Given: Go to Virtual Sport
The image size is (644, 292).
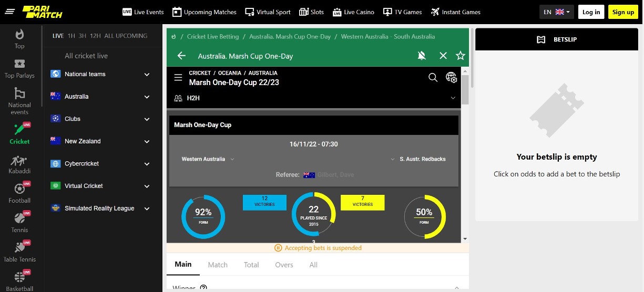Looking at the screenshot, I should tap(268, 12).
